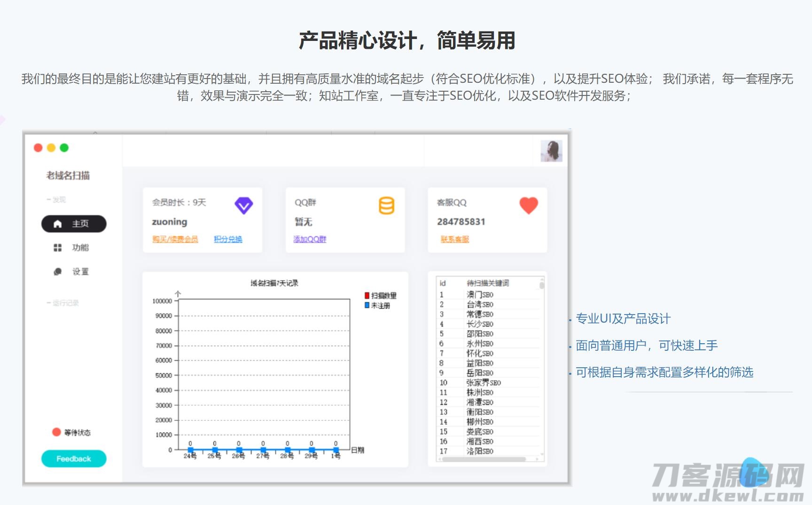The image size is (812, 505).
Task: Open the 购买/续费会员 link
Action: pyautogui.click(x=175, y=239)
